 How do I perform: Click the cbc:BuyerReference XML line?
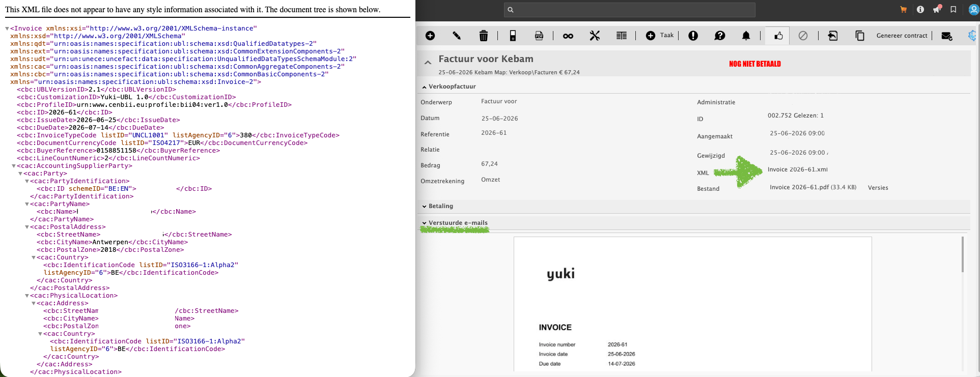coord(118,151)
